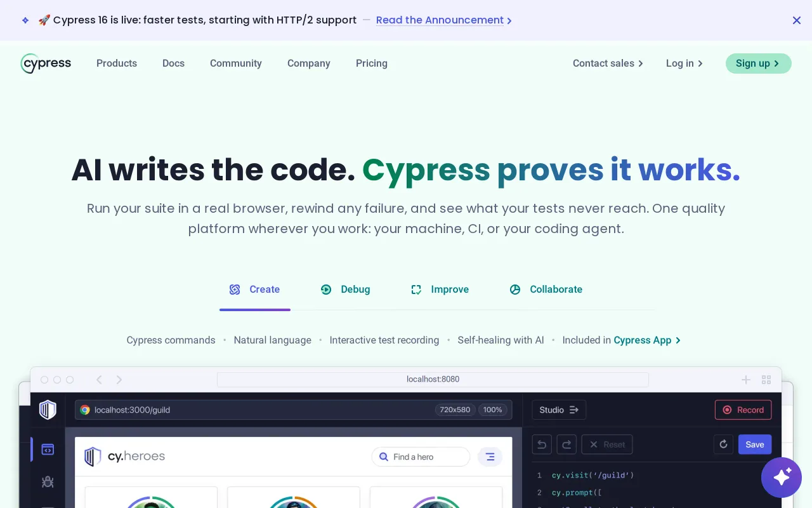Open the Community menu
This screenshot has width=812, height=508.
click(x=236, y=63)
